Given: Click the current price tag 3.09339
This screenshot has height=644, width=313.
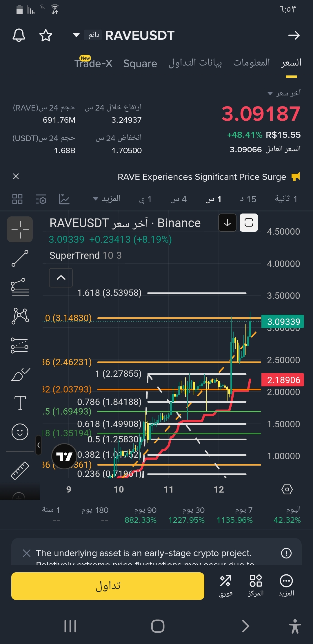Looking at the screenshot, I should pyautogui.click(x=283, y=321).
